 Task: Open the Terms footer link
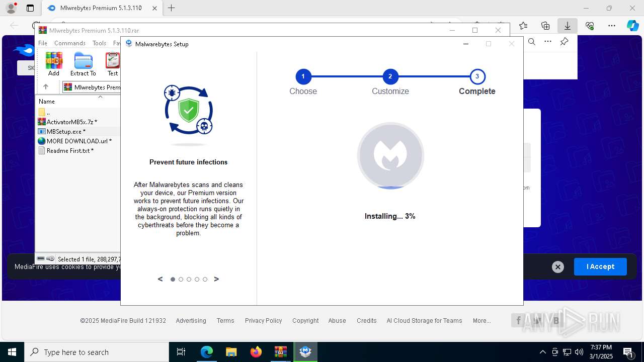[x=225, y=321]
